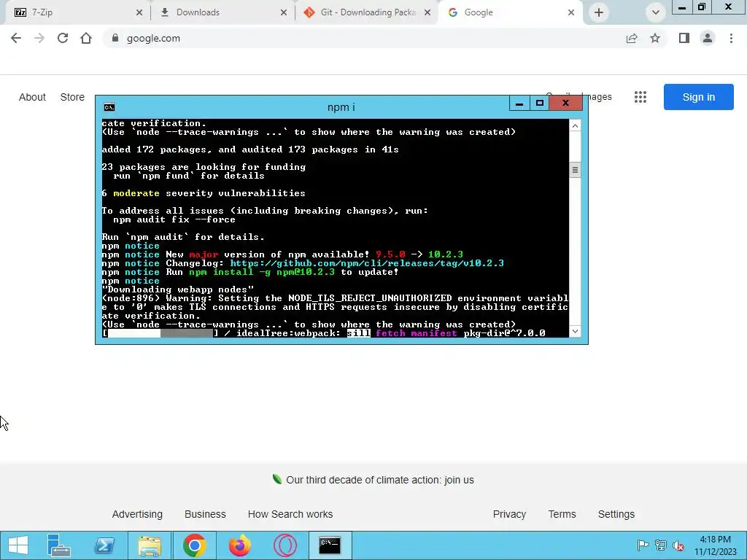Click the Chrome back arrow

click(x=16, y=38)
